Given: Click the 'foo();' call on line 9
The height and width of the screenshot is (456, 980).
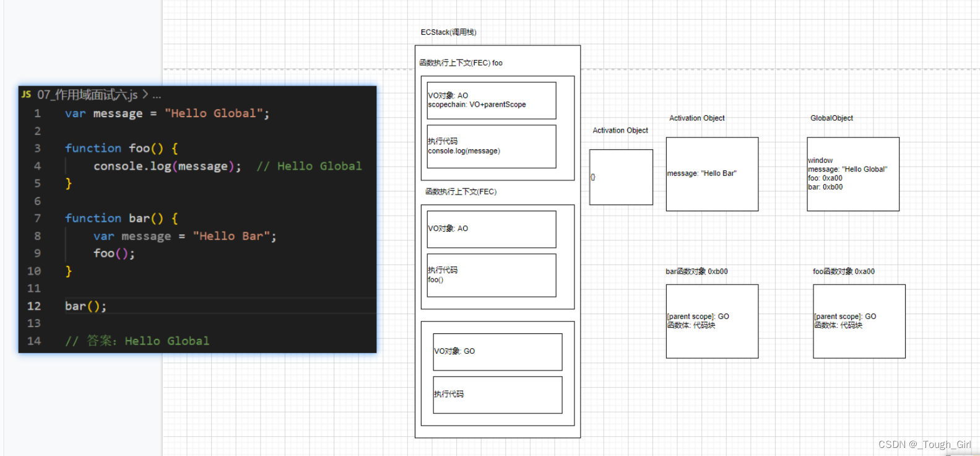Looking at the screenshot, I should coord(114,253).
